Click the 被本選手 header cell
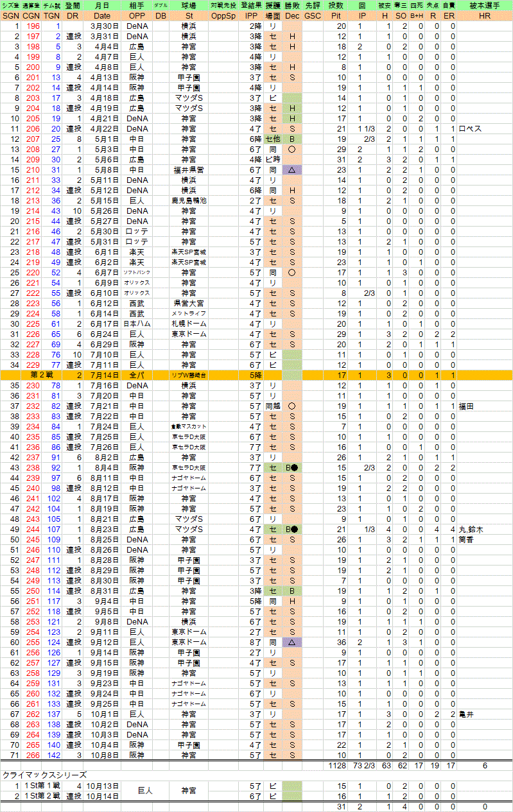This screenshot has width=513, height=812. [485, 5]
